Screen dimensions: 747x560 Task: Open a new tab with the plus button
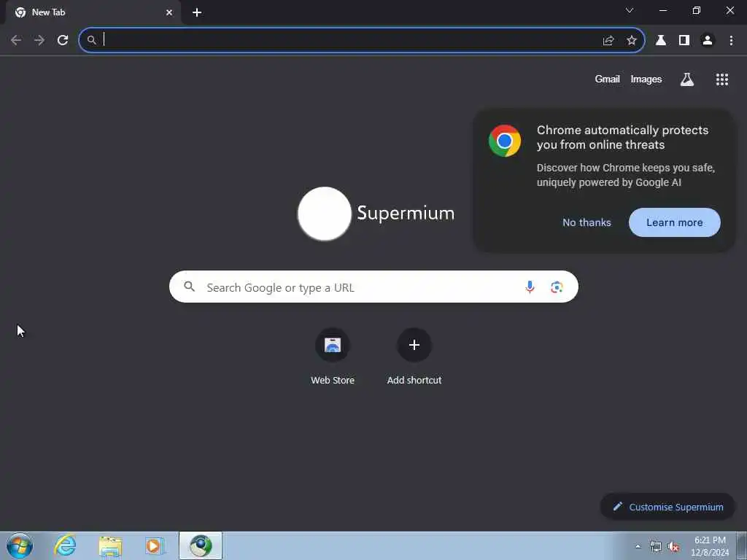[x=197, y=13]
